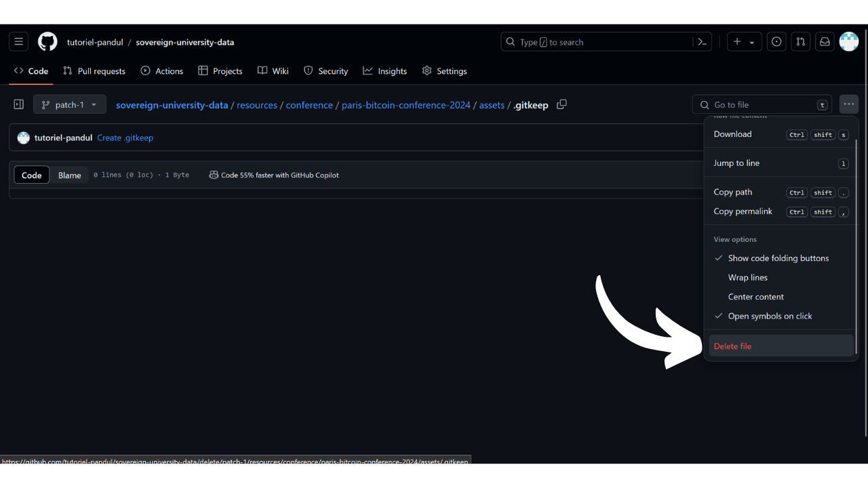This screenshot has height=488, width=868.
Task: Toggle the file tree side panel
Action: 19,104
